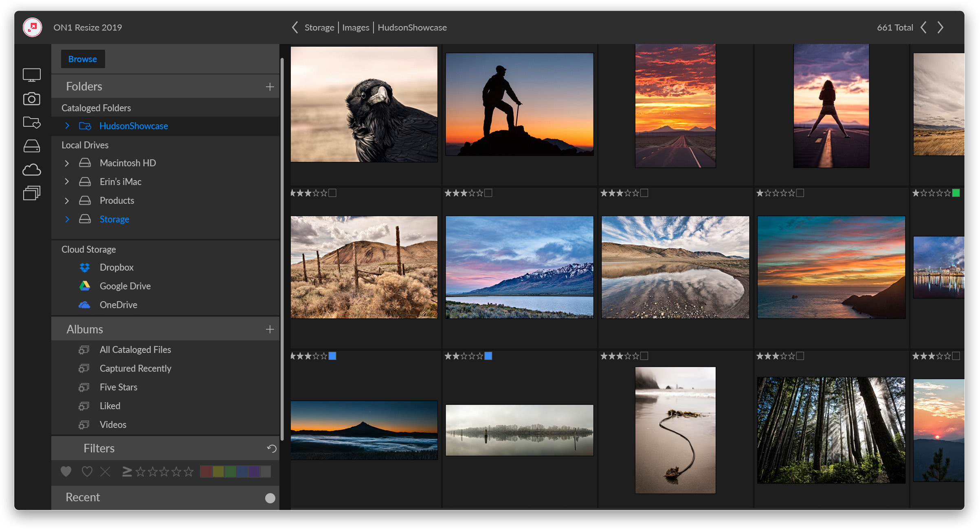
Task: Open the Storage breadcrumb item
Action: coord(319,27)
